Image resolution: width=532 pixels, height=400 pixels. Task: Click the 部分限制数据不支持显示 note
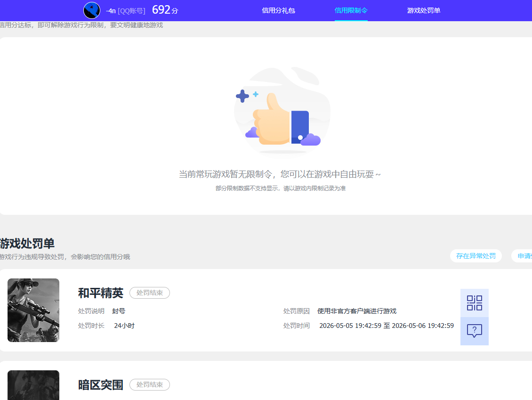(x=281, y=188)
